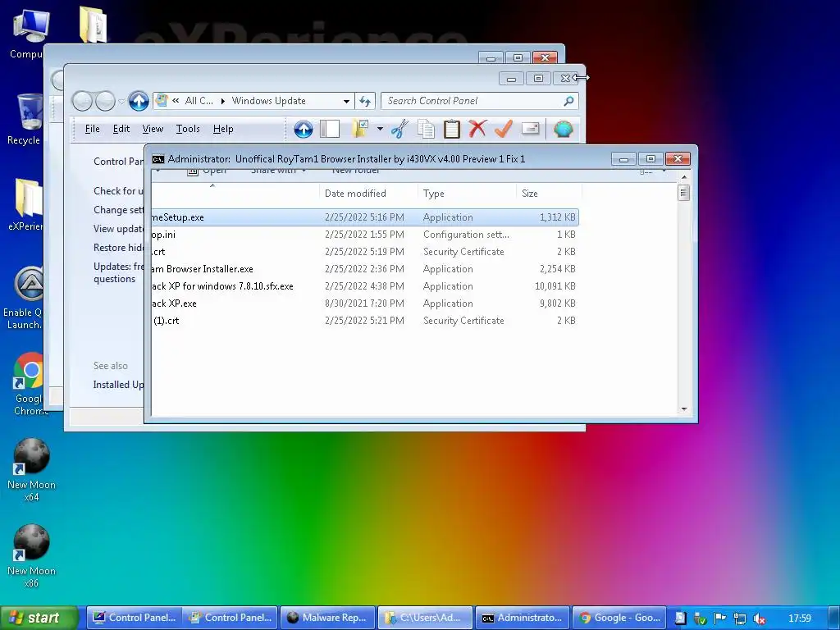Select the XP for windows 7.8.10.sfx.exe row
840x630 pixels.
365,285
